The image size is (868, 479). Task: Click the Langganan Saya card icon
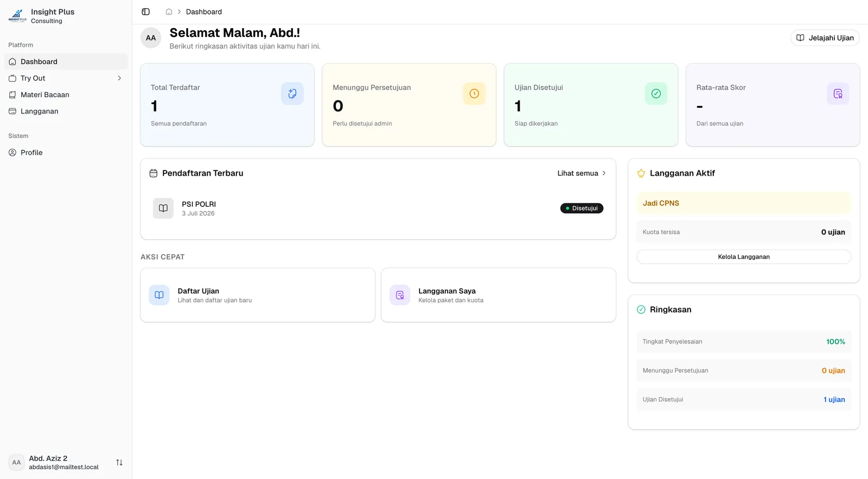coord(400,295)
